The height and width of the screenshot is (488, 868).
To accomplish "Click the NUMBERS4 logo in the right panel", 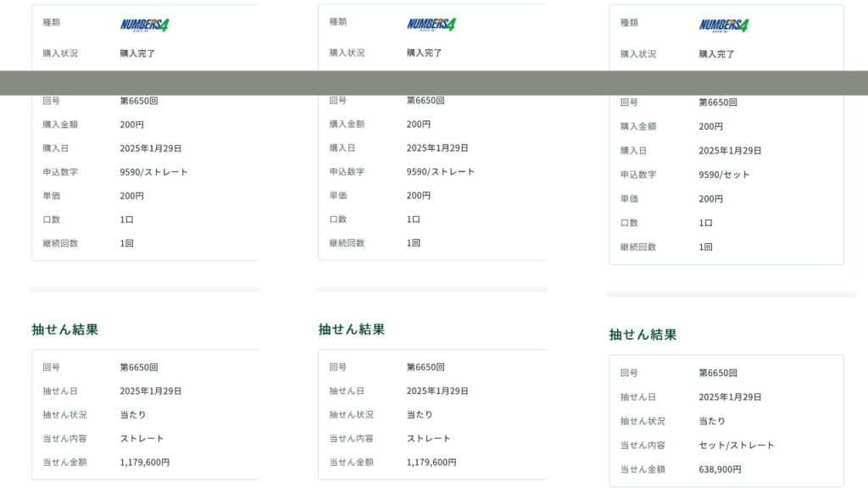I will coord(724,25).
